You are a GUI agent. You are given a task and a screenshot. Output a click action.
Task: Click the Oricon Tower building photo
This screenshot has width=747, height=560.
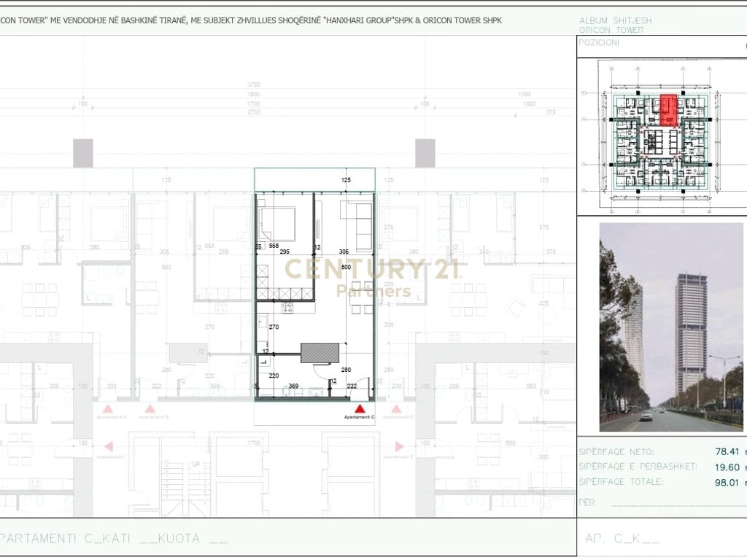[670, 326]
